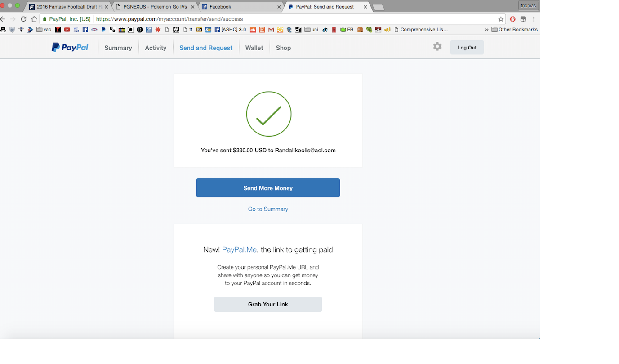Open the [ASHC] 3.0 Facebook bookmark
This screenshot has width=619, height=364.
[x=230, y=30]
